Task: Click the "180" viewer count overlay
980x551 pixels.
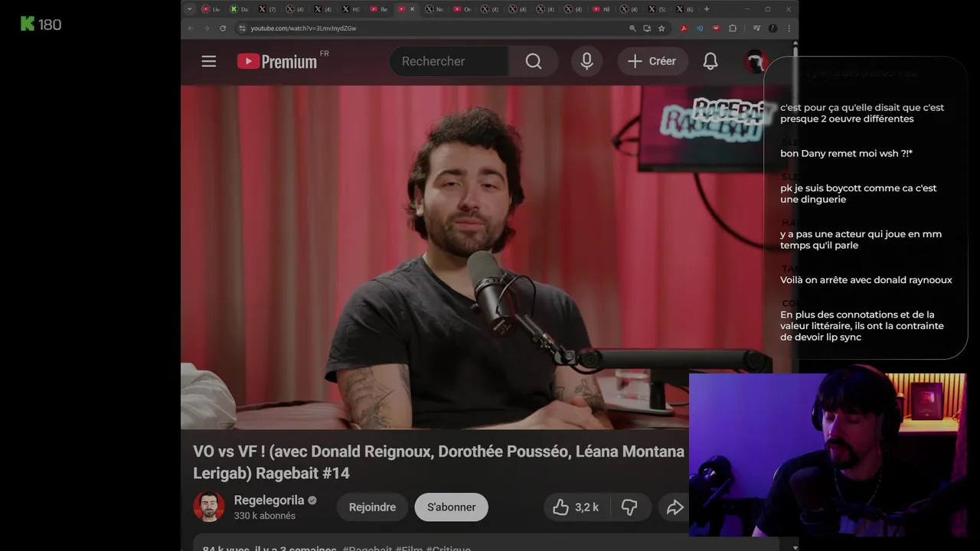Action: coord(50,24)
